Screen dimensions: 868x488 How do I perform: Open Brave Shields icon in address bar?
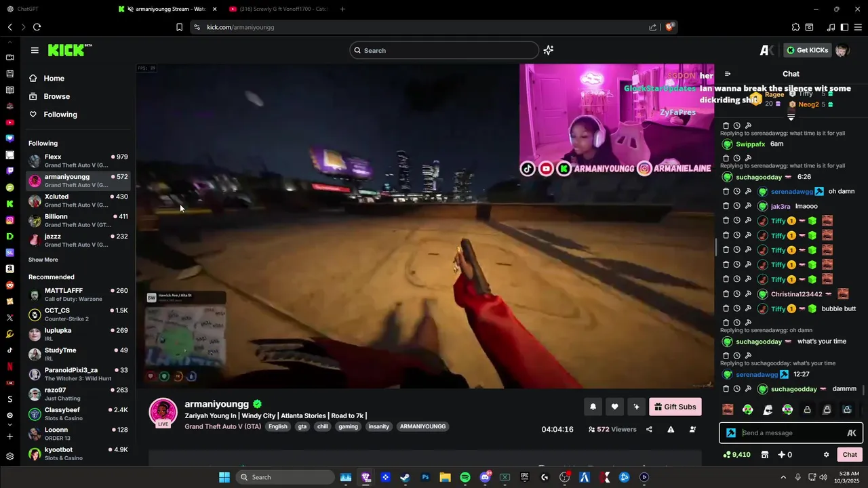click(669, 27)
